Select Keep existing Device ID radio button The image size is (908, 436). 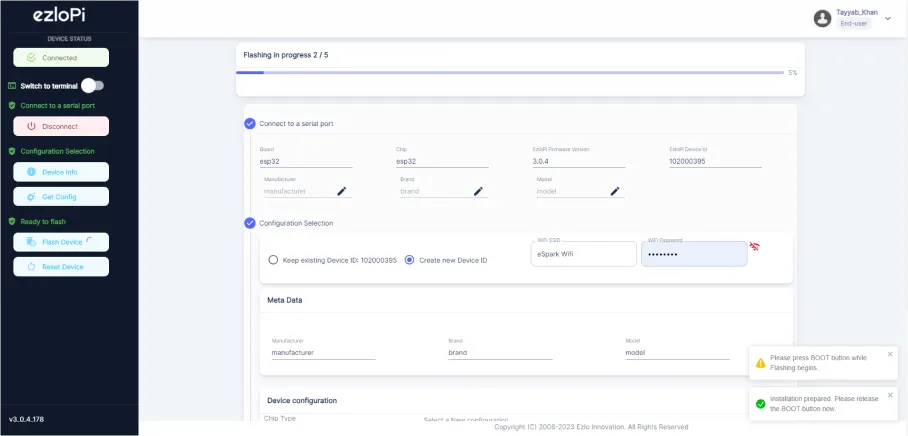[273, 260]
